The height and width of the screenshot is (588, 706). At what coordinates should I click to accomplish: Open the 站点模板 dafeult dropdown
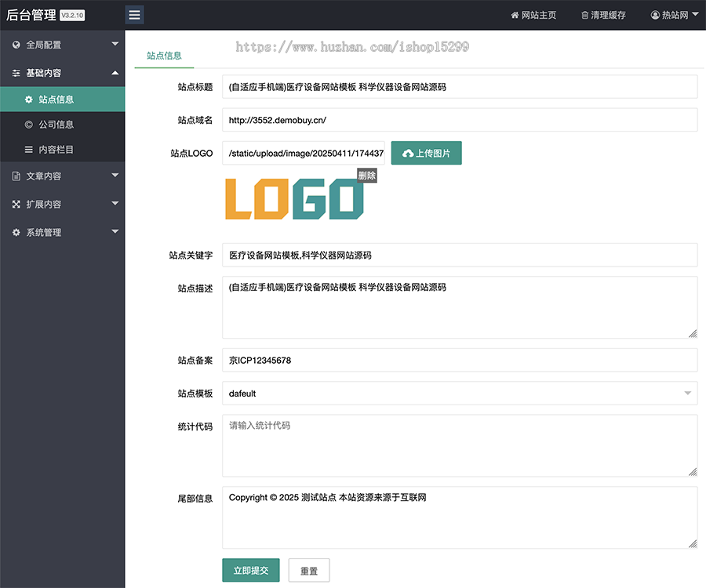(460, 394)
